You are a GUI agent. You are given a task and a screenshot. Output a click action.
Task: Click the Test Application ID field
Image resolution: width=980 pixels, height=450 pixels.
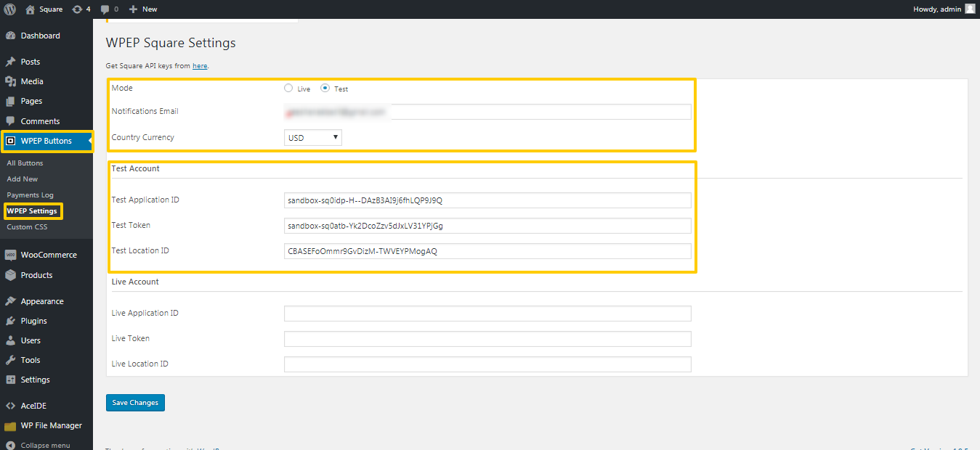click(x=487, y=200)
